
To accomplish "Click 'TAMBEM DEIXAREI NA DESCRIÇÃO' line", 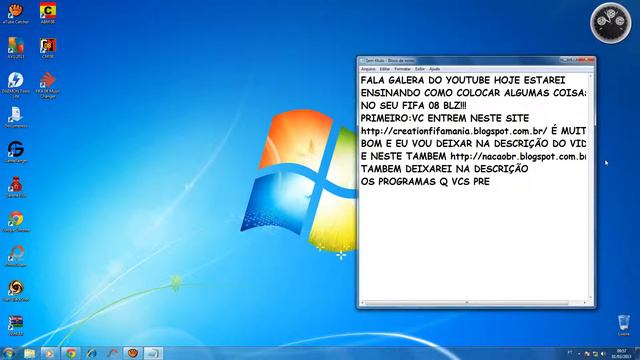I will [x=444, y=169].
